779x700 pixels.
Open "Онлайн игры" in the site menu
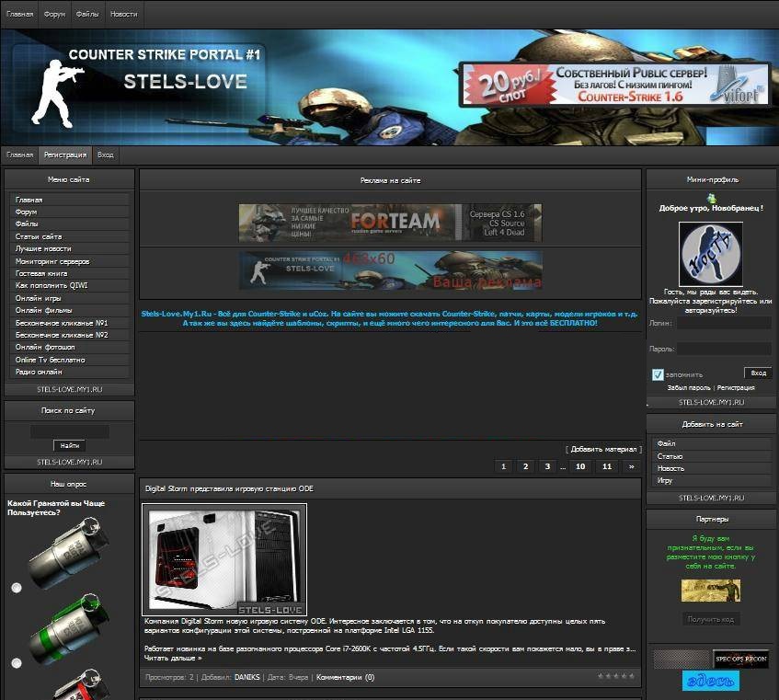pyautogui.click(x=70, y=298)
